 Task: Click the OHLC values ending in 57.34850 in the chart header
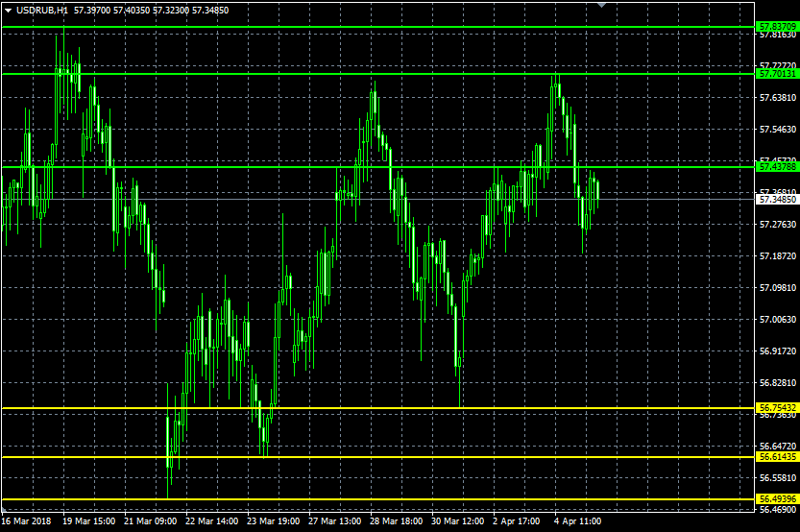(x=152, y=11)
